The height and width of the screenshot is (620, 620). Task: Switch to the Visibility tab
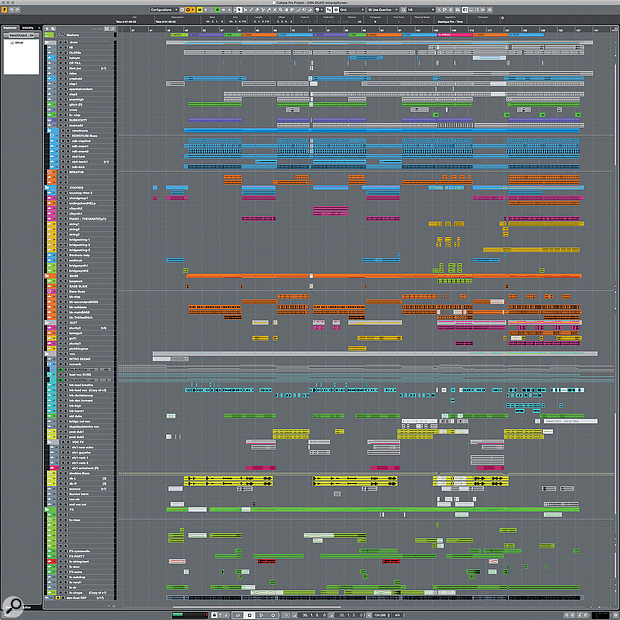click(x=28, y=28)
